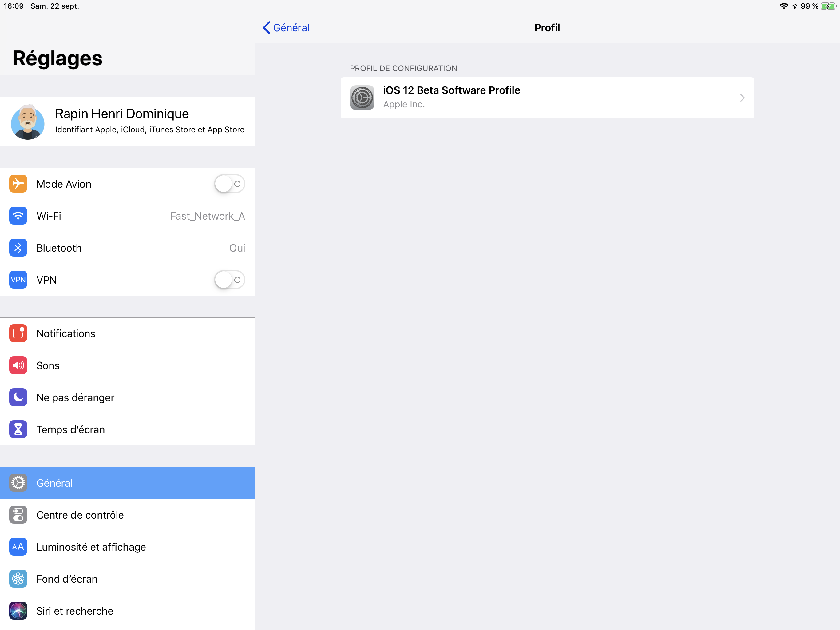The width and height of the screenshot is (840, 630).
Task: Tap the Temps d'écran hourglass icon
Action: click(x=18, y=429)
